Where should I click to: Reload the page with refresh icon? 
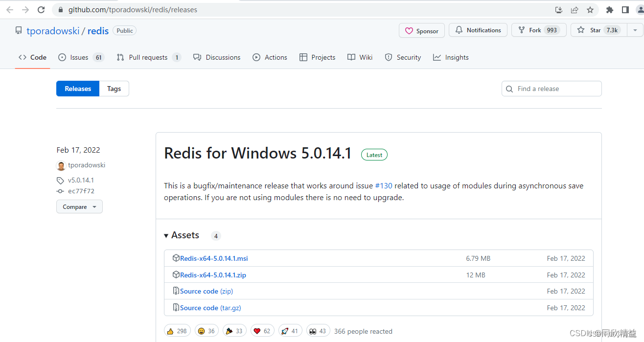click(41, 10)
